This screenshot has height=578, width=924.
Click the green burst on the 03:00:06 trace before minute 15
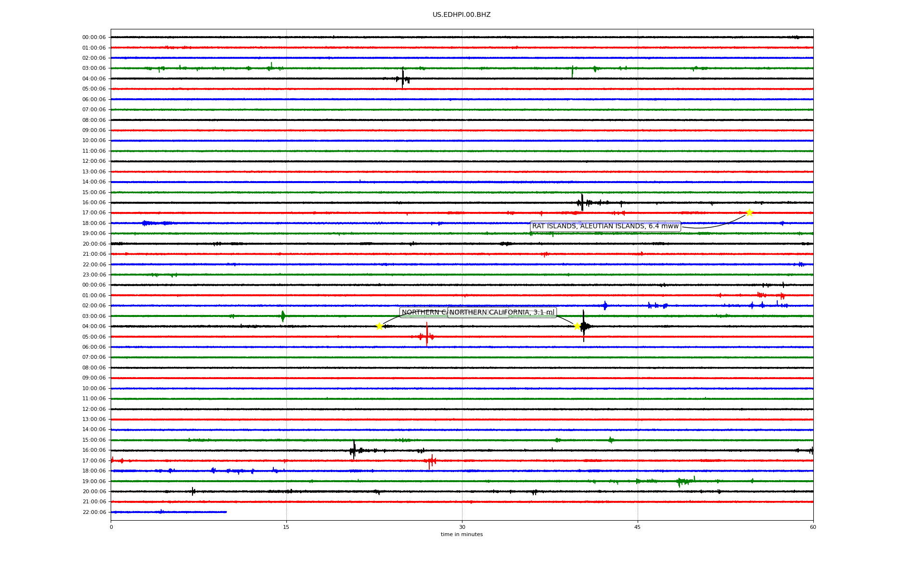pyautogui.click(x=283, y=316)
